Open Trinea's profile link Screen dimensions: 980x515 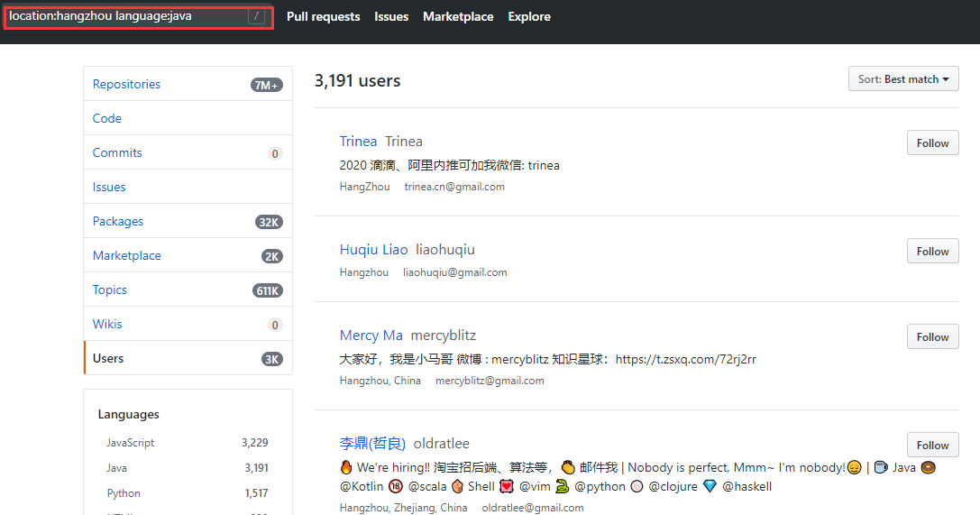tap(358, 142)
